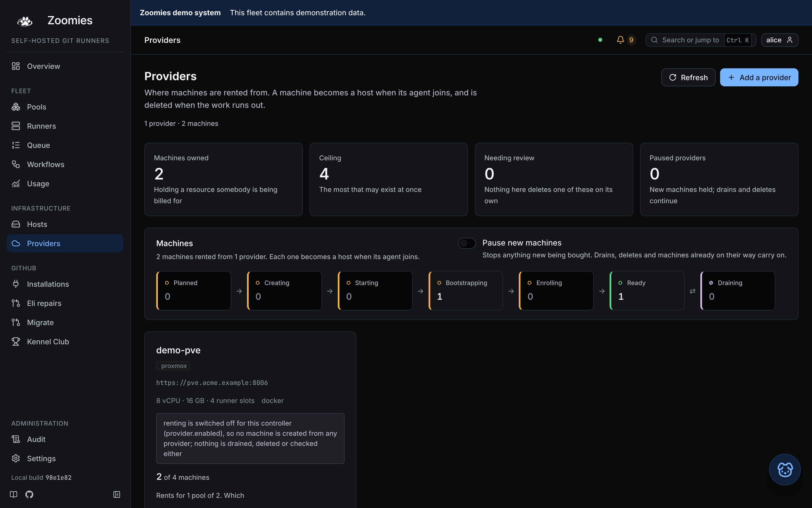Viewport: 812px width, 508px height.
Task: Open the alice user menu
Action: [x=780, y=40]
